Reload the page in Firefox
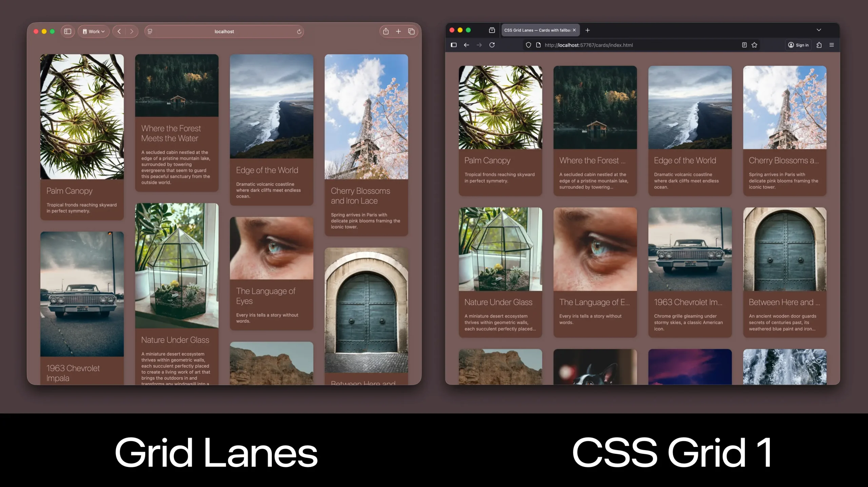 tap(492, 45)
